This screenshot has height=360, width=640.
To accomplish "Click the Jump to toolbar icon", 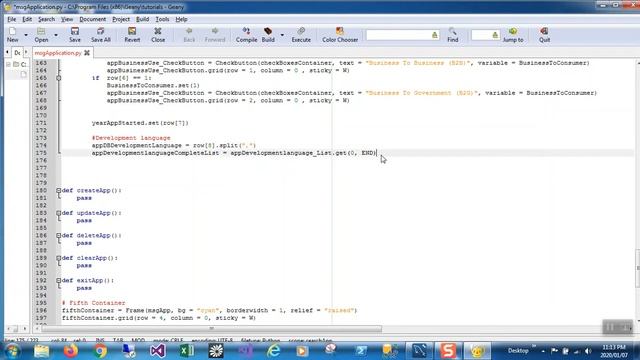I will [x=513, y=35].
